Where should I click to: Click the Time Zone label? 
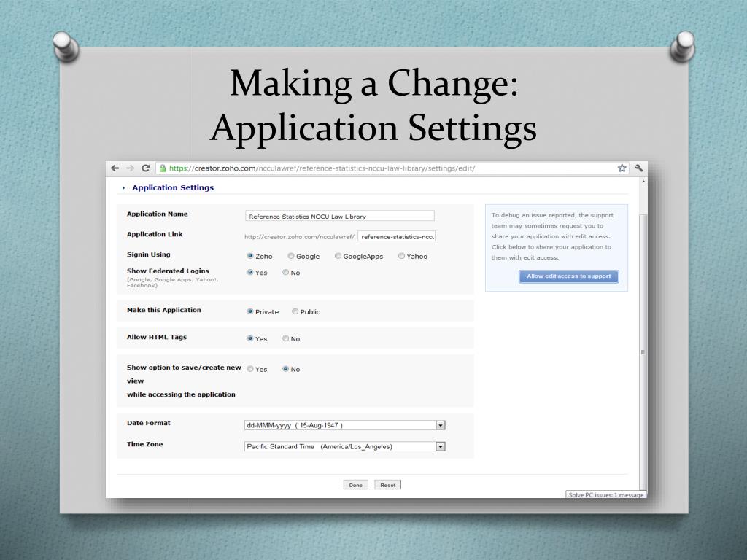click(145, 444)
